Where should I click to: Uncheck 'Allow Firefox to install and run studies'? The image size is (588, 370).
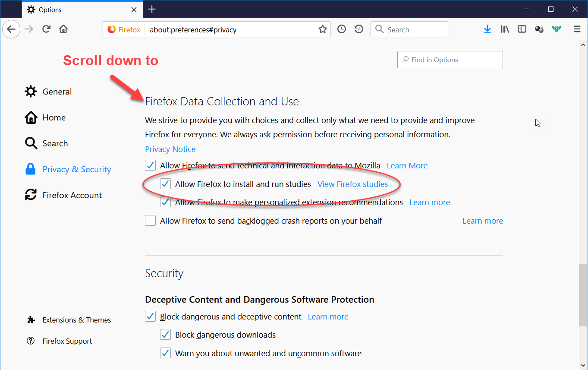(x=165, y=183)
